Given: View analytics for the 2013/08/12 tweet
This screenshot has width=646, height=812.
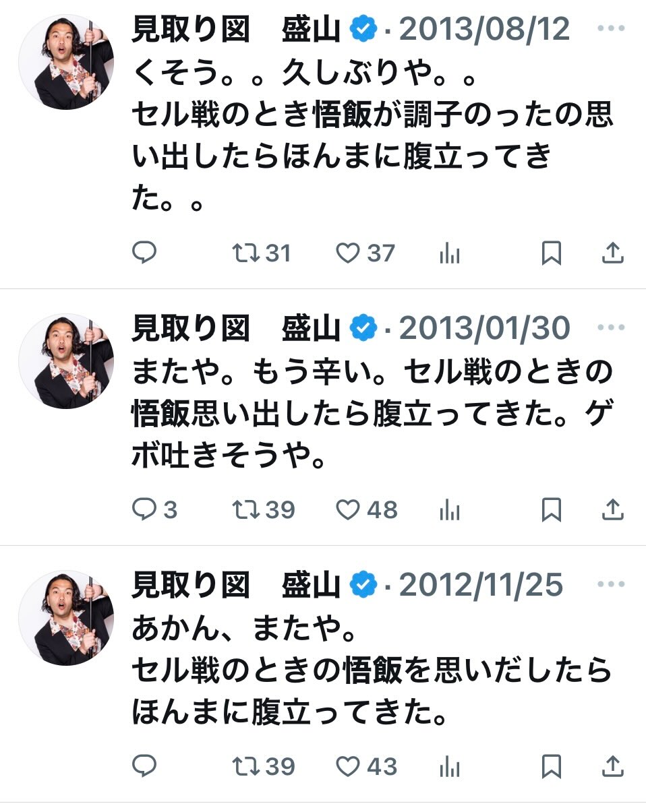Looking at the screenshot, I should pos(449,253).
